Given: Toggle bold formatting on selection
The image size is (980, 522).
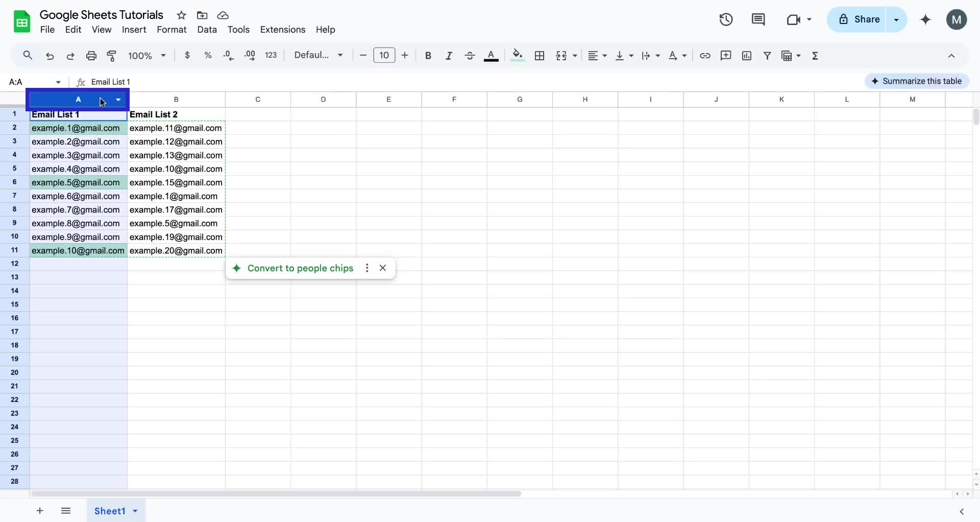Looking at the screenshot, I should pos(428,55).
